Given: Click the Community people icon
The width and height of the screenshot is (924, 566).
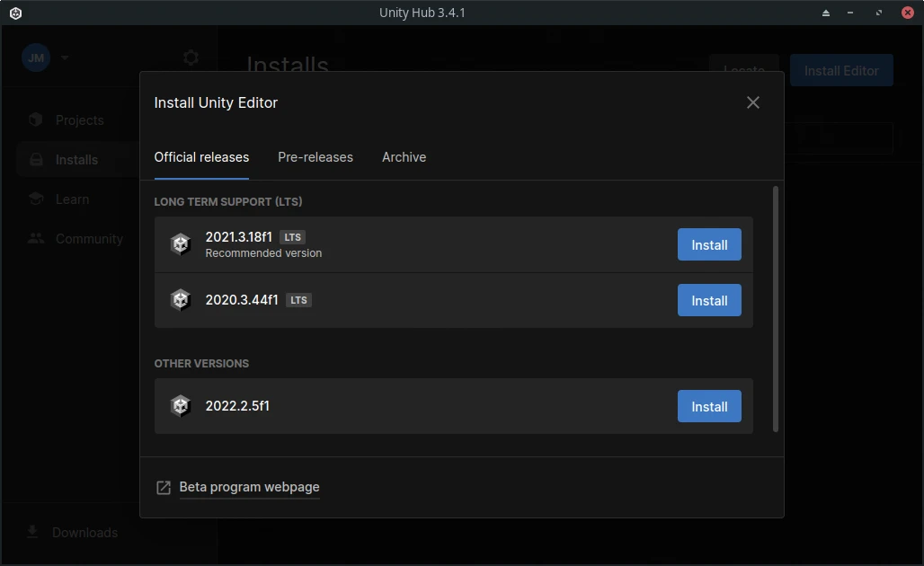Looking at the screenshot, I should [36, 239].
